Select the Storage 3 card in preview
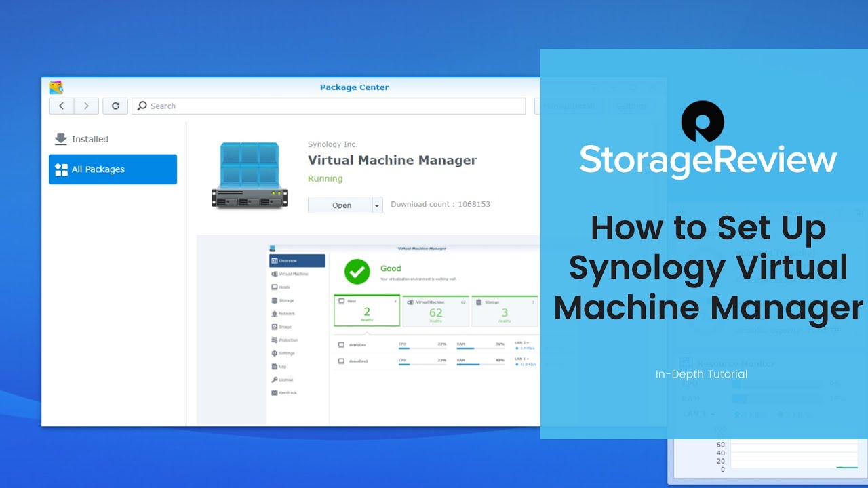 click(505, 310)
